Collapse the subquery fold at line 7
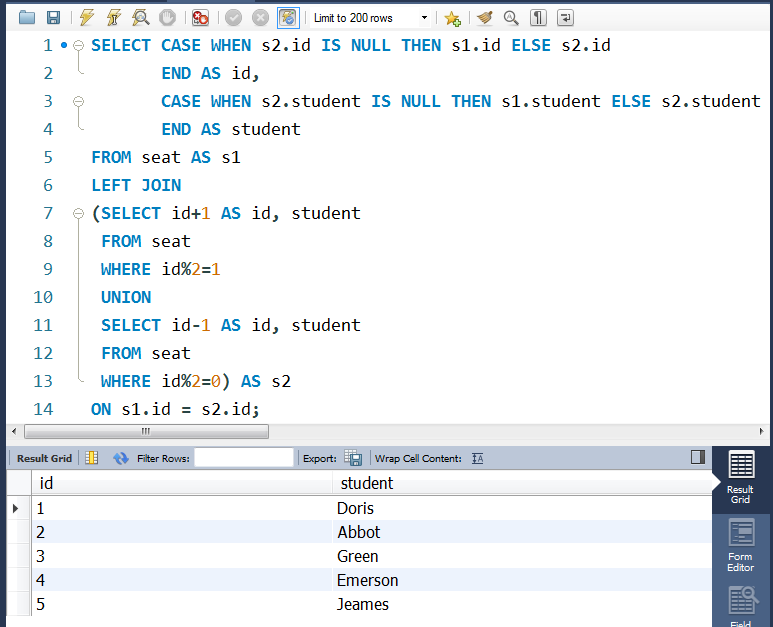 click(x=78, y=213)
